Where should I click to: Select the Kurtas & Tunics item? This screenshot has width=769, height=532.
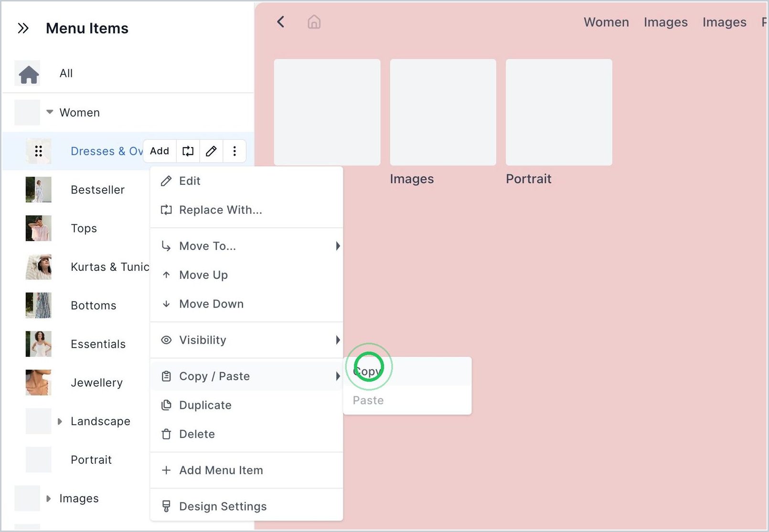pyautogui.click(x=110, y=267)
